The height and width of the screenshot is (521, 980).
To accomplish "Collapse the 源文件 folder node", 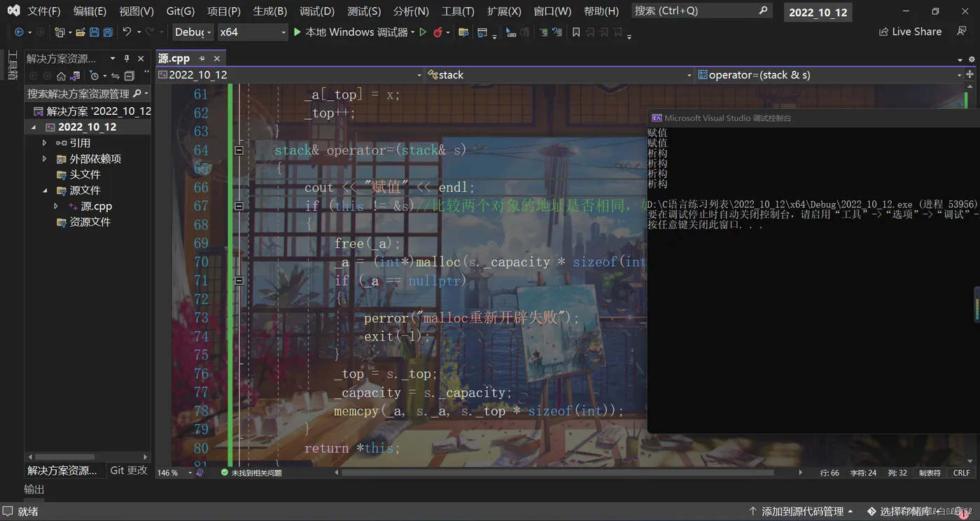I will [45, 190].
